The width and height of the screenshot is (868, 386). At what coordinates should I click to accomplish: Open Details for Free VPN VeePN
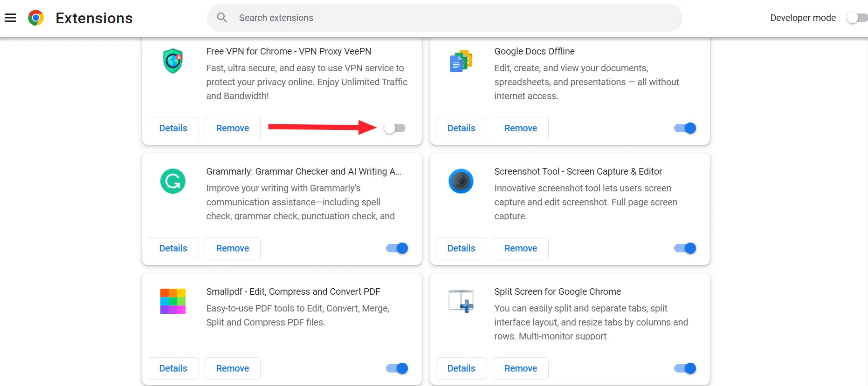pyautogui.click(x=173, y=128)
